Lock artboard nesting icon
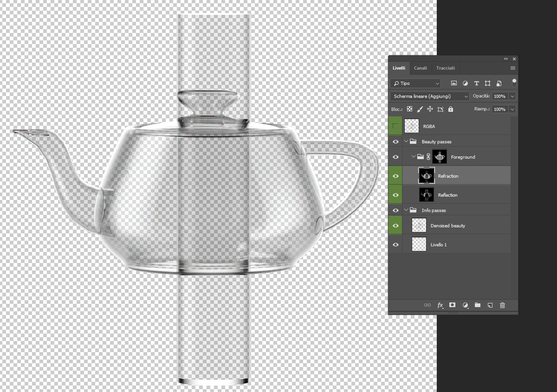 [x=440, y=109]
